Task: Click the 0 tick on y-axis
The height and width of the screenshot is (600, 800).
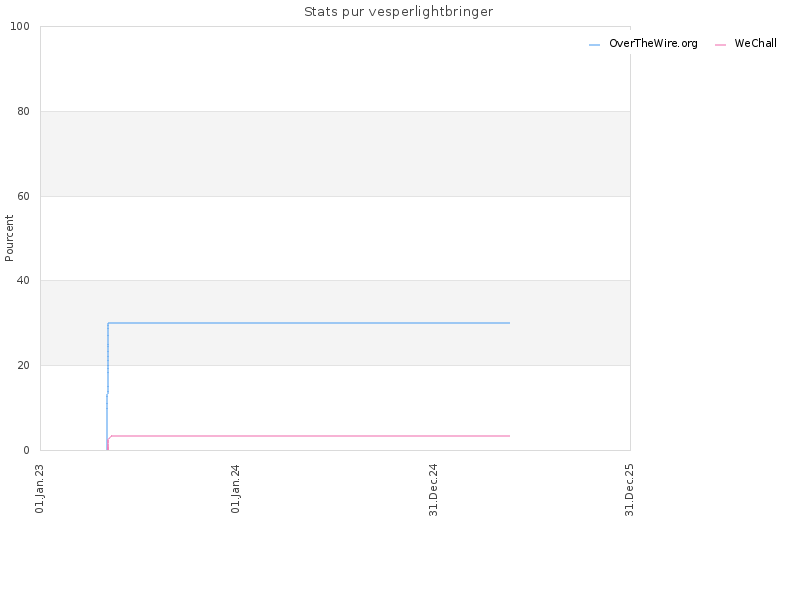Action: click(x=27, y=450)
